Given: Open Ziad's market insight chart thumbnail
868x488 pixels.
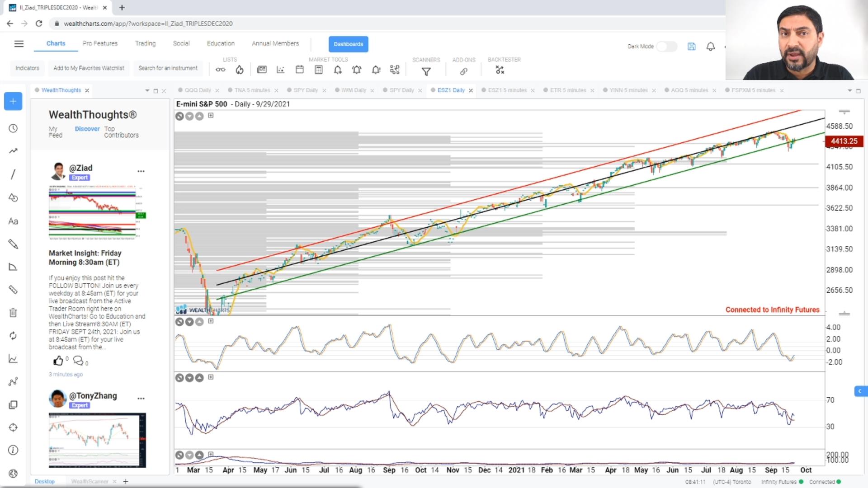Looking at the screenshot, I should click(x=97, y=212).
